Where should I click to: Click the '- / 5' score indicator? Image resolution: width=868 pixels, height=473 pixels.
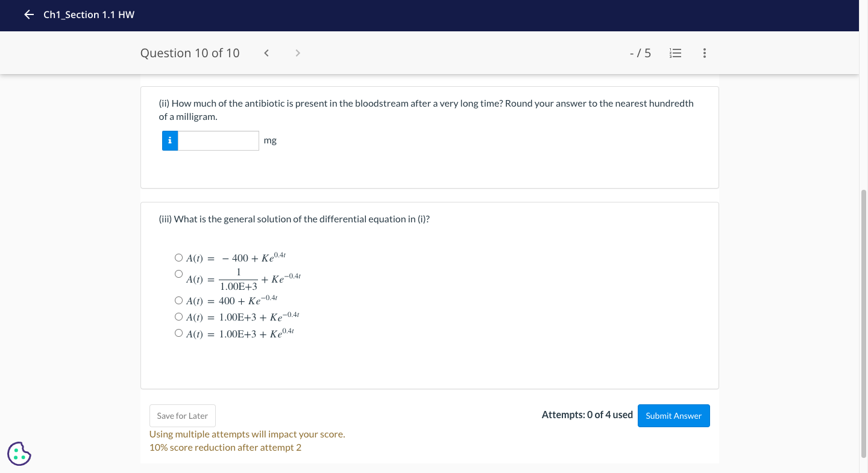pos(640,53)
